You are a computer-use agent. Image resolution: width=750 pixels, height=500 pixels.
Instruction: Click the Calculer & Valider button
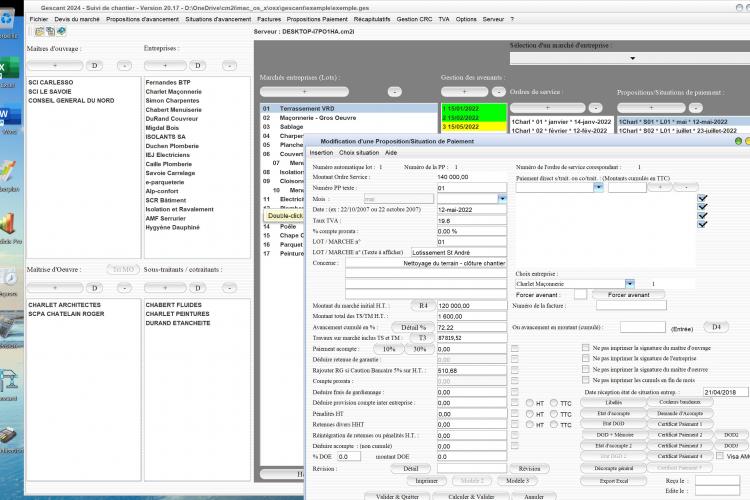471,497
